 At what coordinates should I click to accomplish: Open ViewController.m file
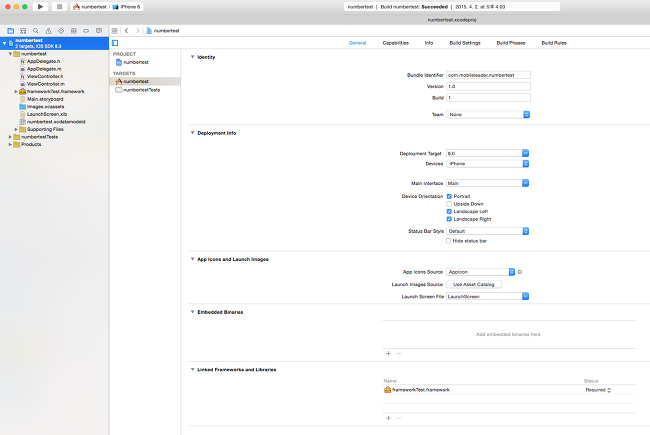46,84
